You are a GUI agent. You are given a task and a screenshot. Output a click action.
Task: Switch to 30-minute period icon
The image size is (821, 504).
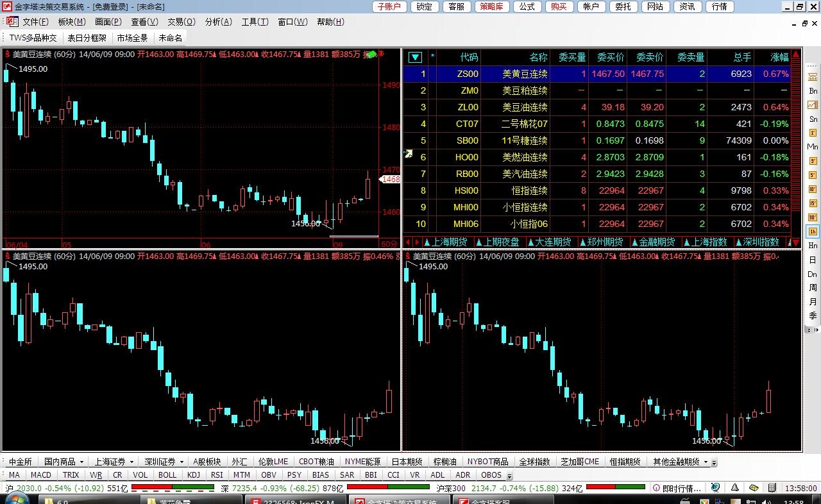[813, 217]
